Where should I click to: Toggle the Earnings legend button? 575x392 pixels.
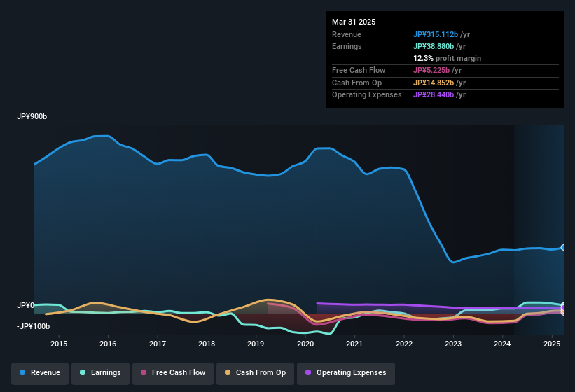click(x=100, y=373)
